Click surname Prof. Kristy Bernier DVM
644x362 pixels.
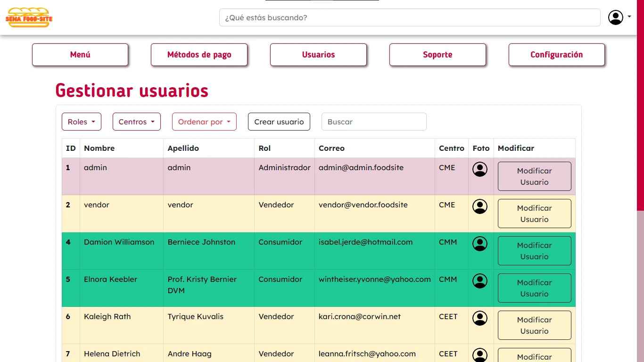click(202, 285)
